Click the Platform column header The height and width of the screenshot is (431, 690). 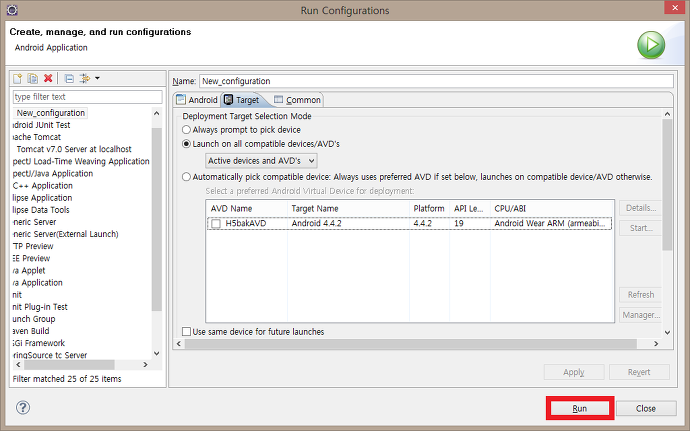tap(429, 209)
